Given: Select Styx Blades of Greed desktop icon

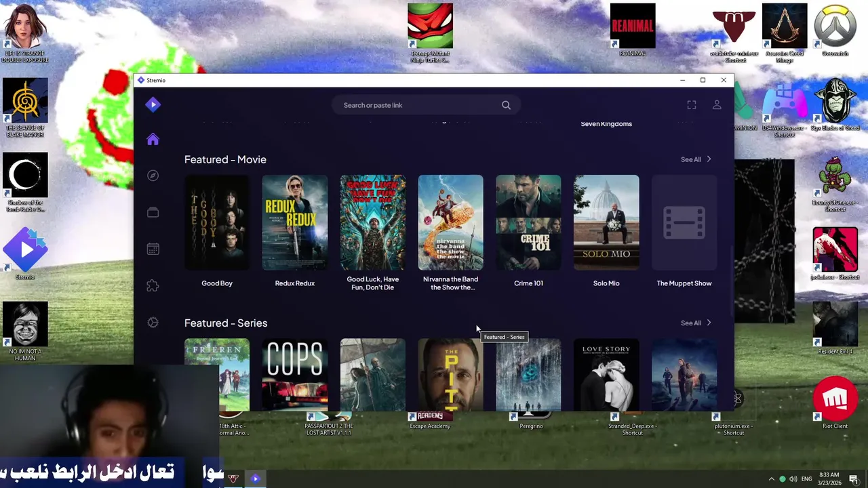Looking at the screenshot, I should [835, 104].
